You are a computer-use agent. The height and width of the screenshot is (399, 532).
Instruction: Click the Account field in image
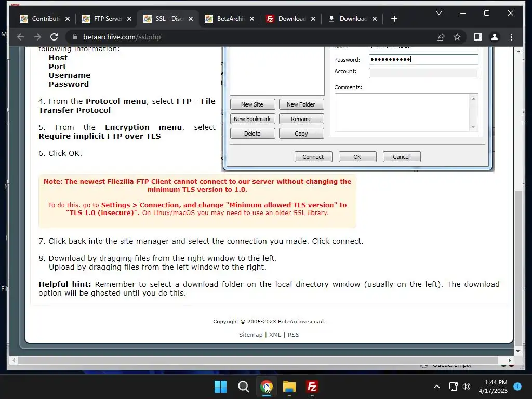coord(423,73)
